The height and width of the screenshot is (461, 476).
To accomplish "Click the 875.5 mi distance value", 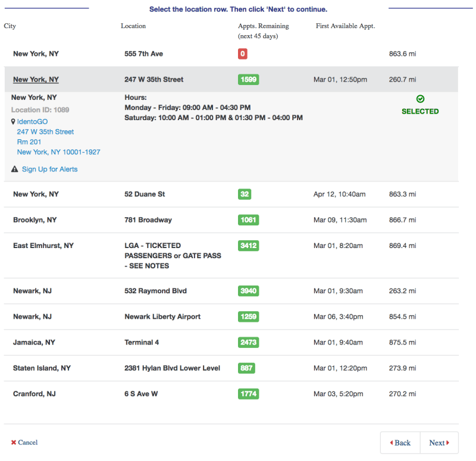I will (403, 343).
